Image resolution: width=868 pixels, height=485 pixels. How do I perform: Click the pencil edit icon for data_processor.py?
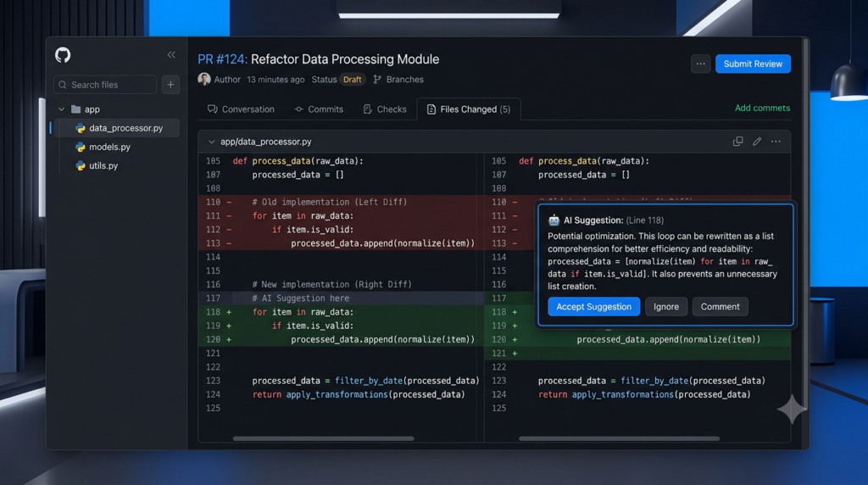757,142
